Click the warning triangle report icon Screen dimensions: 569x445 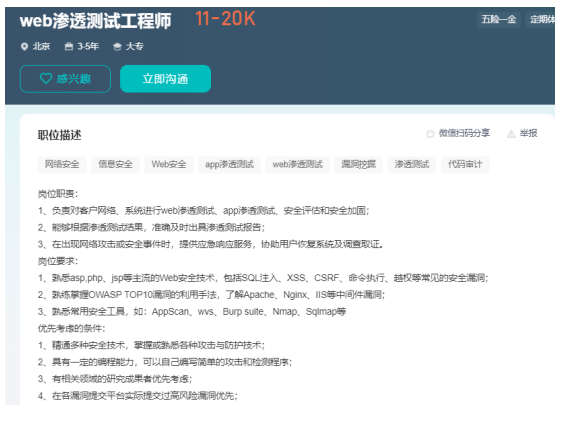tap(511, 134)
